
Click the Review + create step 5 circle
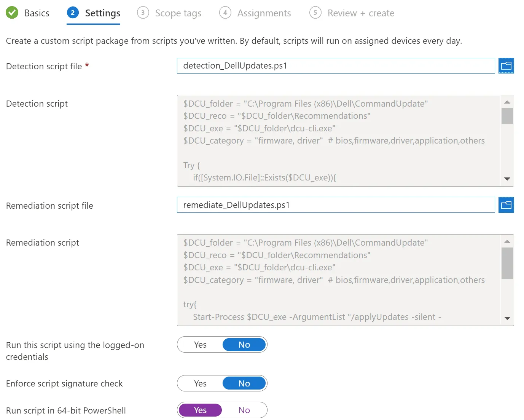(x=315, y=13)
